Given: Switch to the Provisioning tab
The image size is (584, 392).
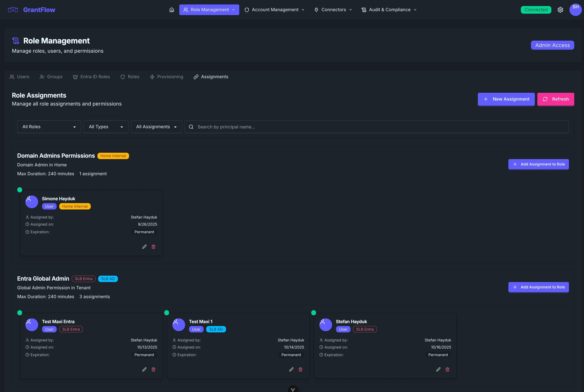Looking at the screenshot, I should point(166,77).
